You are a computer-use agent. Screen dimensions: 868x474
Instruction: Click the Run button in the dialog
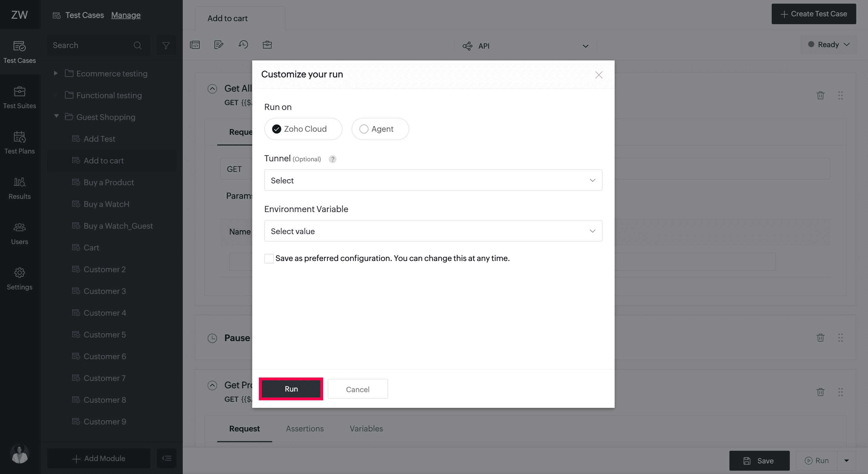[x=291, y=389]
